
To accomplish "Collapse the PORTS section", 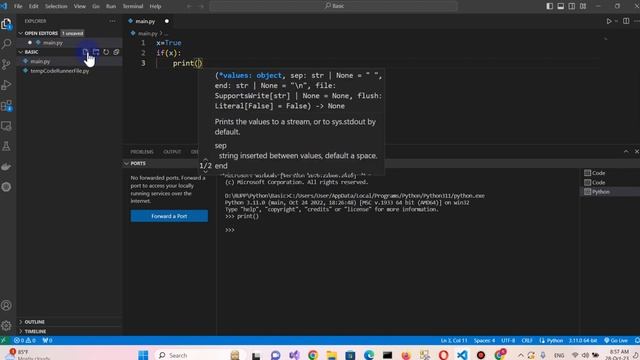I will (138, 163).
